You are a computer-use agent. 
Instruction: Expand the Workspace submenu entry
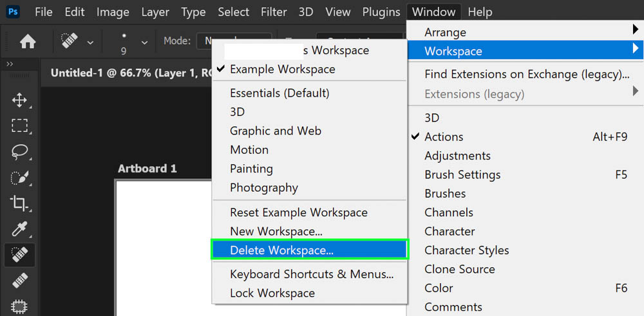click(526, 51)
